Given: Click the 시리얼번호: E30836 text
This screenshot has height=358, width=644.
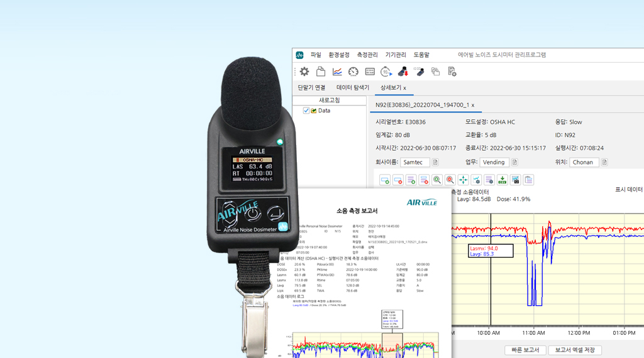Looking at the screenshot, I should click(401, 122).
